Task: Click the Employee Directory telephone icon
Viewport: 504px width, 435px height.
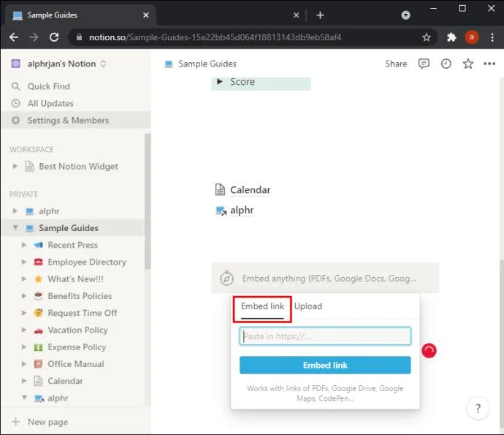Action: (38, 262)
